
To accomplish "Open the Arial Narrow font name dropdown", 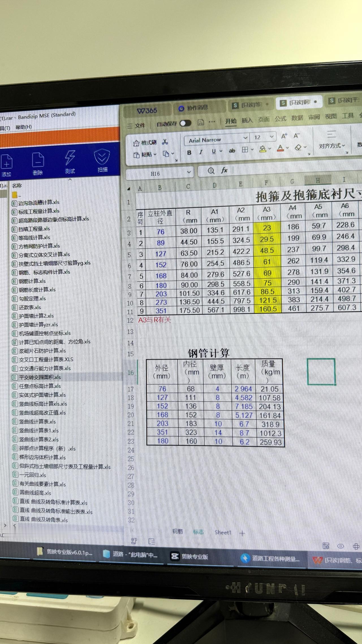I will [x=245, y=138].
